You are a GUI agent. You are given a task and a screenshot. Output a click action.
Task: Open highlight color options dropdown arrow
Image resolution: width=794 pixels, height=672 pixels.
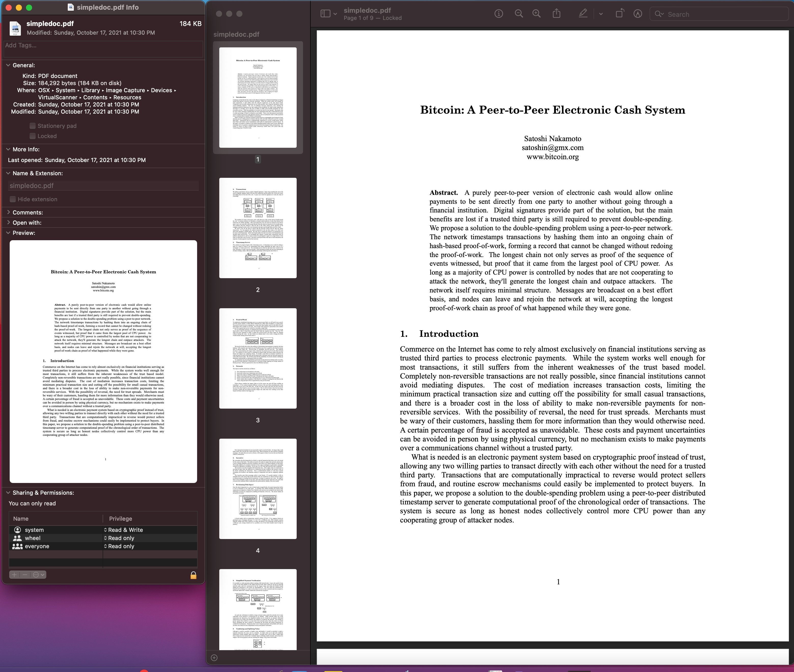600,14
